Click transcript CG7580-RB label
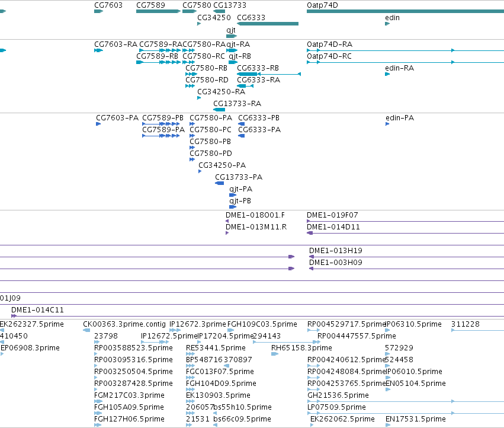 (206, 68)
